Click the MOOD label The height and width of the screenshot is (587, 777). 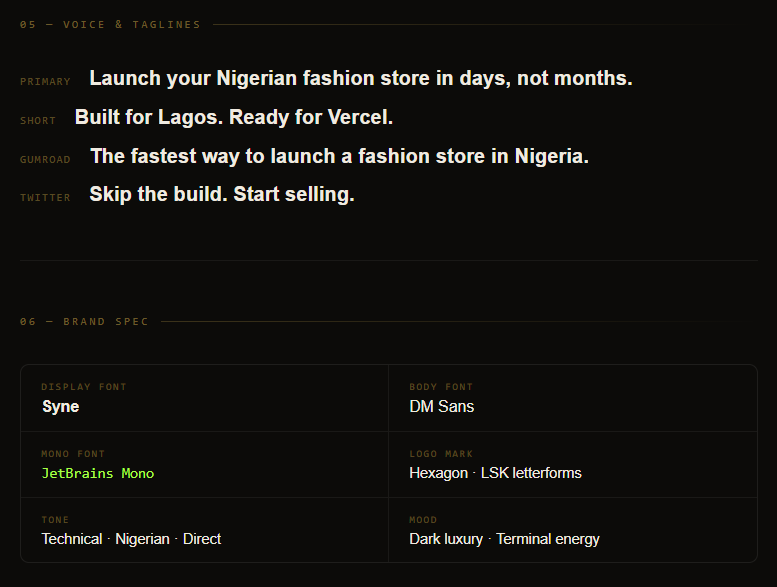423,520
